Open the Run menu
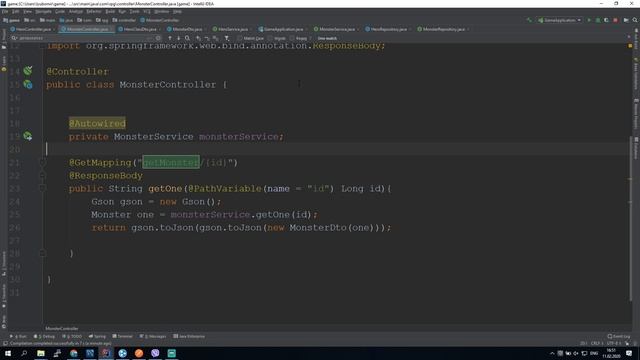640x360 pixels. pyautogui.click(x=122, y=11)
